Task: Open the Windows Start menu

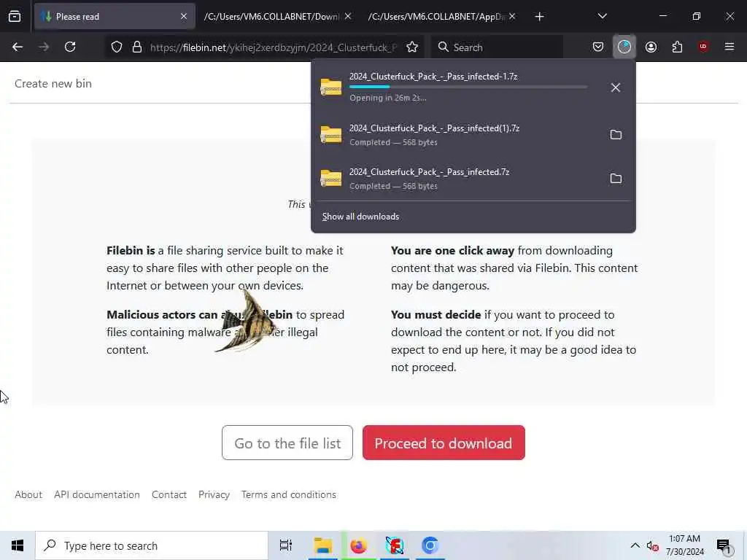Action: click(18, 545)
